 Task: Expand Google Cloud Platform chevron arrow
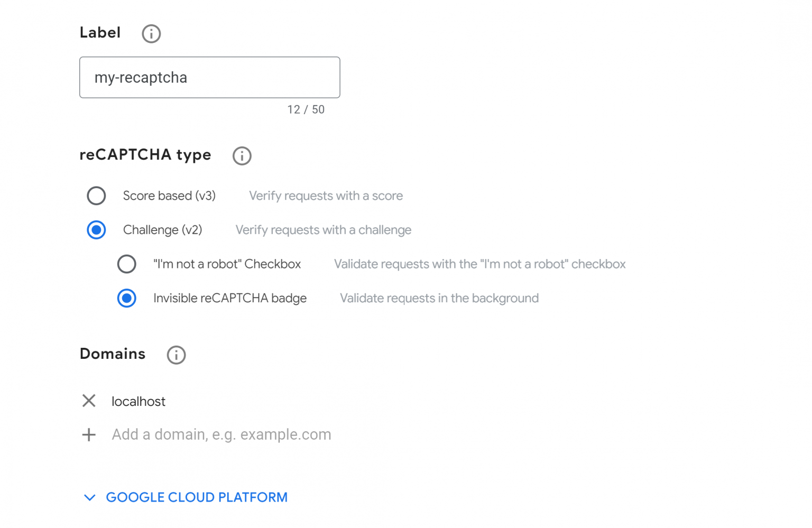click(90, 497)
